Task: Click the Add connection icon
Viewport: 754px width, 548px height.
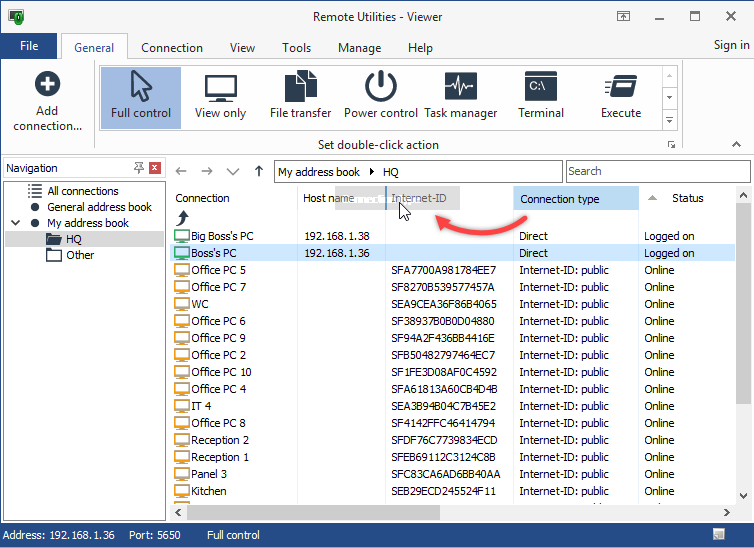Action: (47, 84)
